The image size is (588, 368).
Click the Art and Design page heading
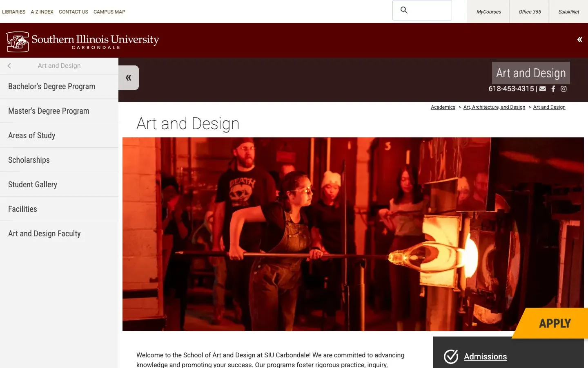click(x=188, y=123)
